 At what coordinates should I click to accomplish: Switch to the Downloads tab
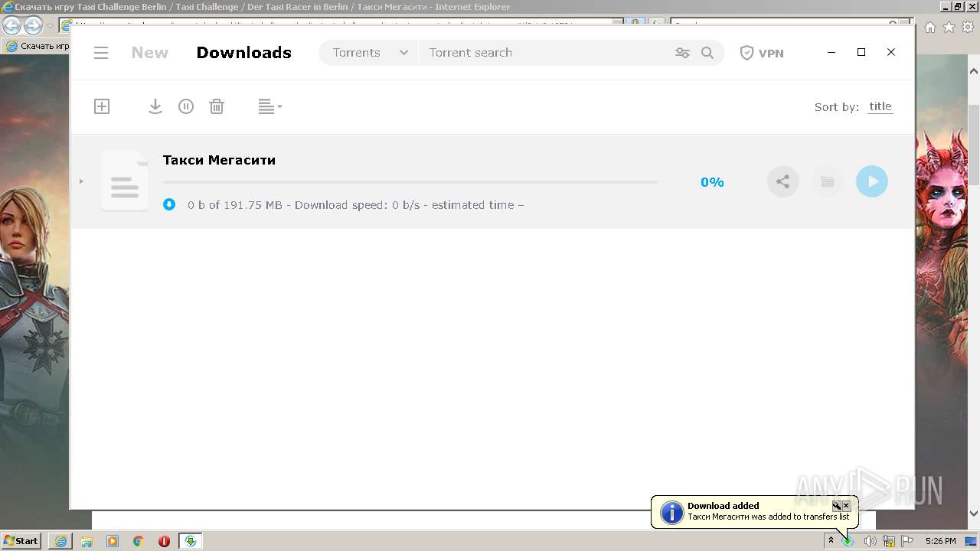(243, 53)
